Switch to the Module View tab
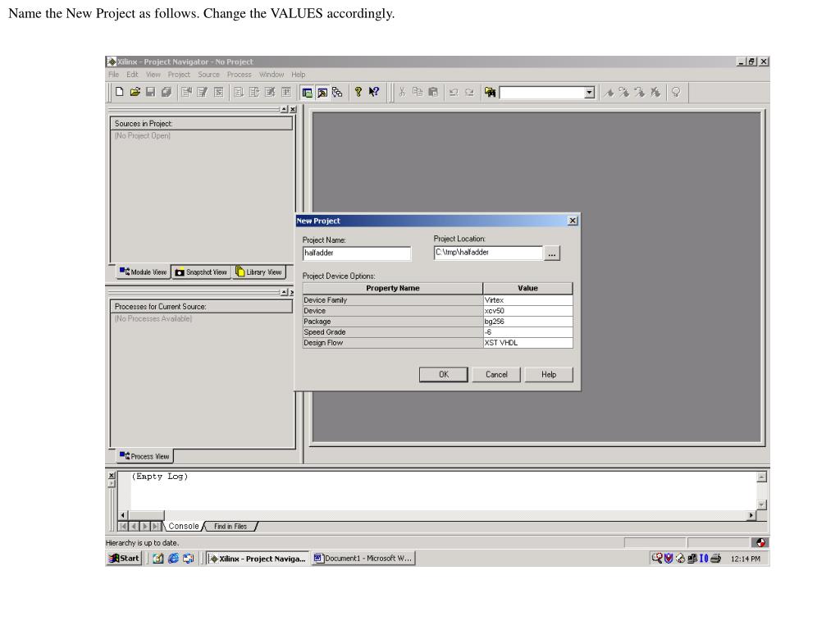840x630 pixels. (143, 272)
